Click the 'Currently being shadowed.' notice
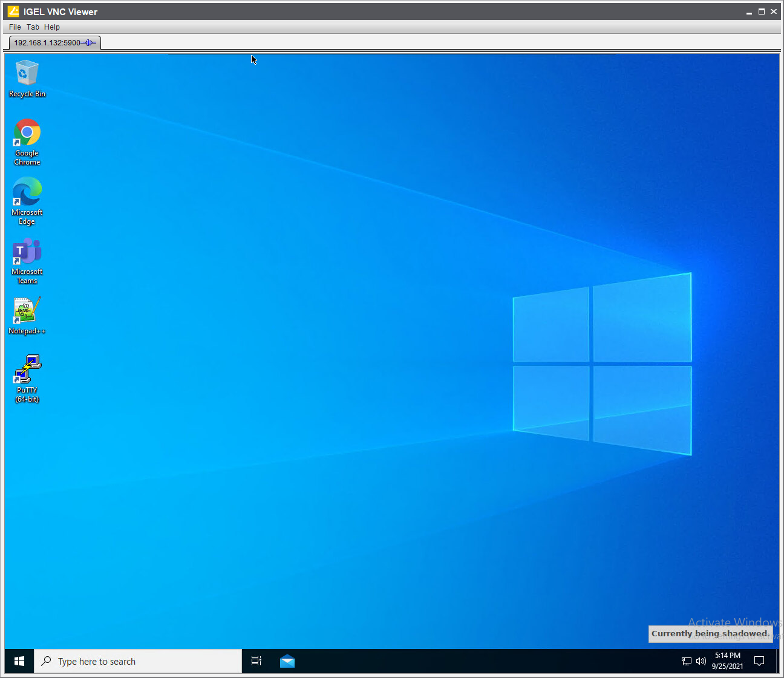The height and width of the screenshot is (678, 784). [710, 634]
